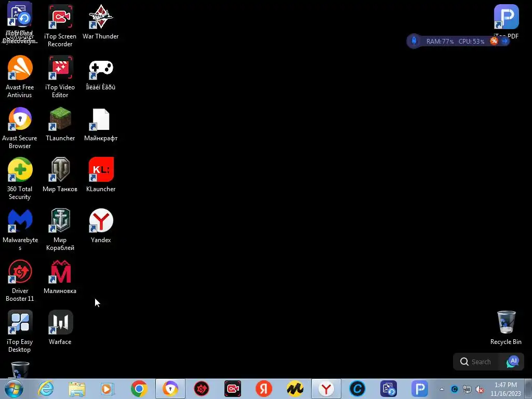Switch to Avast Secure Browser on taskbar

170,389
